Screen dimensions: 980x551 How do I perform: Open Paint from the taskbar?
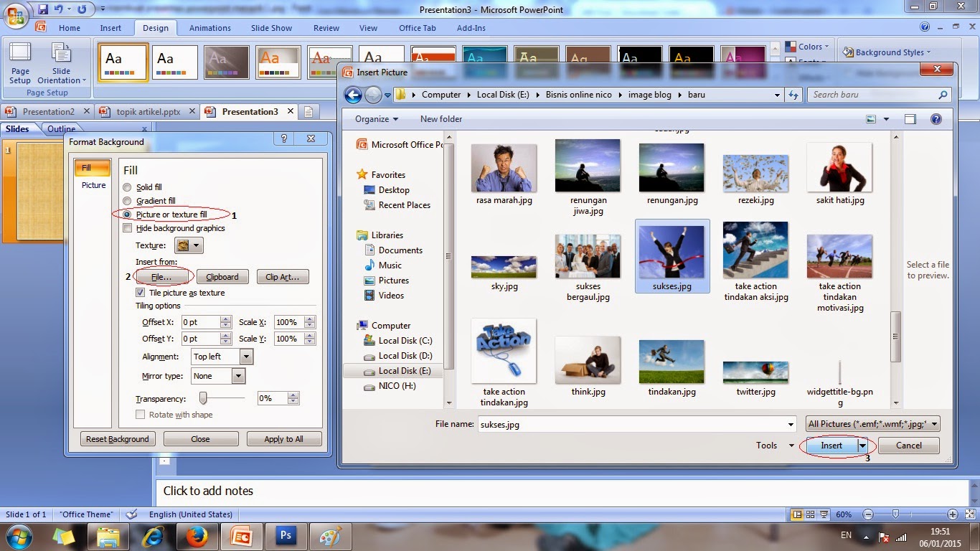pyautogui.click(x=330, y=536)
